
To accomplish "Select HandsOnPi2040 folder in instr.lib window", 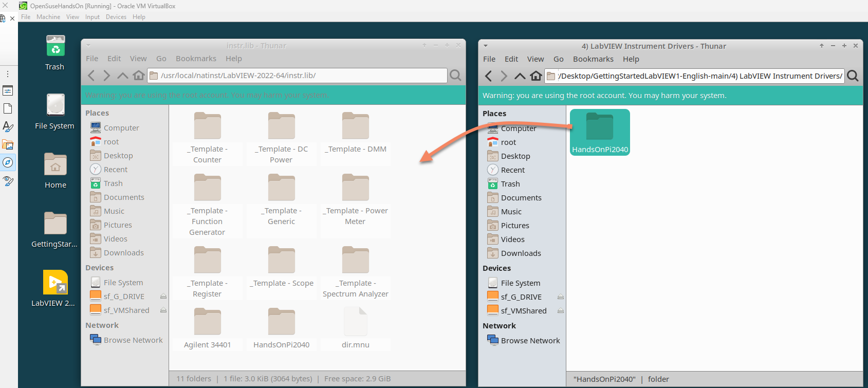I will tap(282, 328).
